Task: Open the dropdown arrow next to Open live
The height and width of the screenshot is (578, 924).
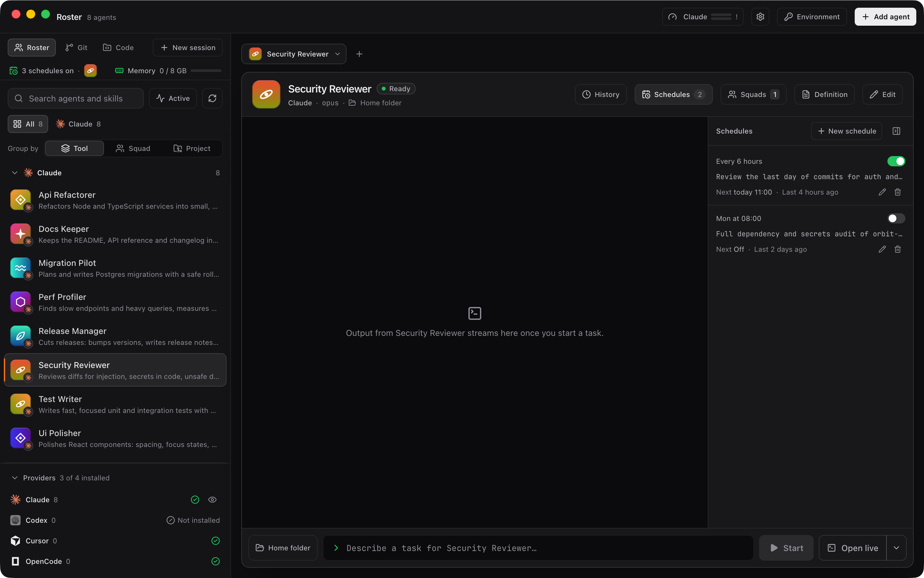Action: click(x=896, y=548)
